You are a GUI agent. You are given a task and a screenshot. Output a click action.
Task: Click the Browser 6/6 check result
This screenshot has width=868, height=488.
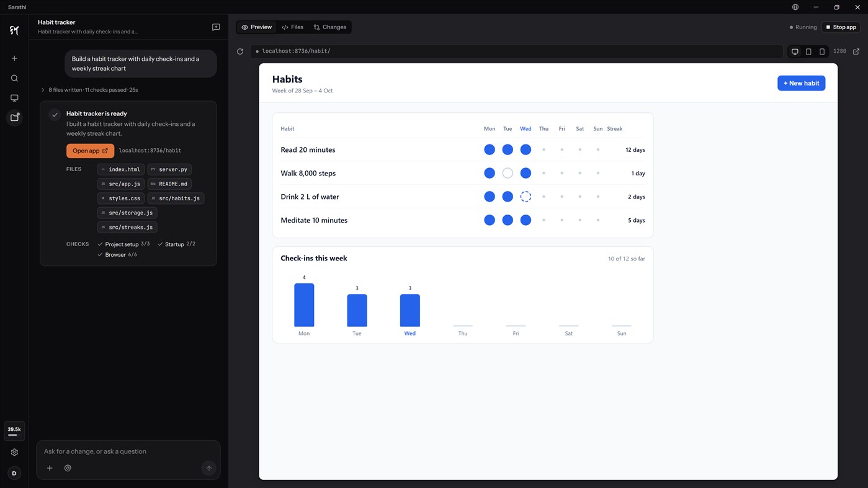(x=117, y=255)
